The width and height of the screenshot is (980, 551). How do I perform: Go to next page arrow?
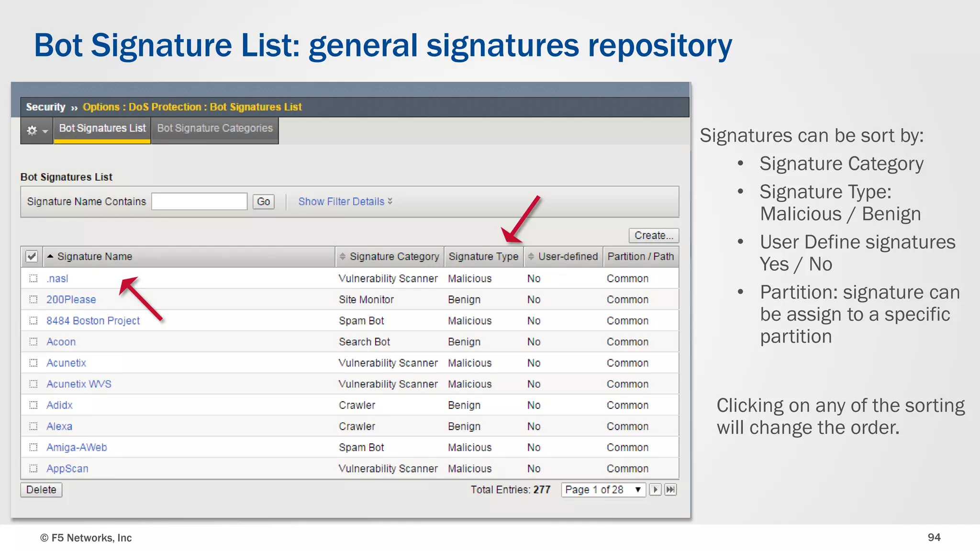coord(655,490)
